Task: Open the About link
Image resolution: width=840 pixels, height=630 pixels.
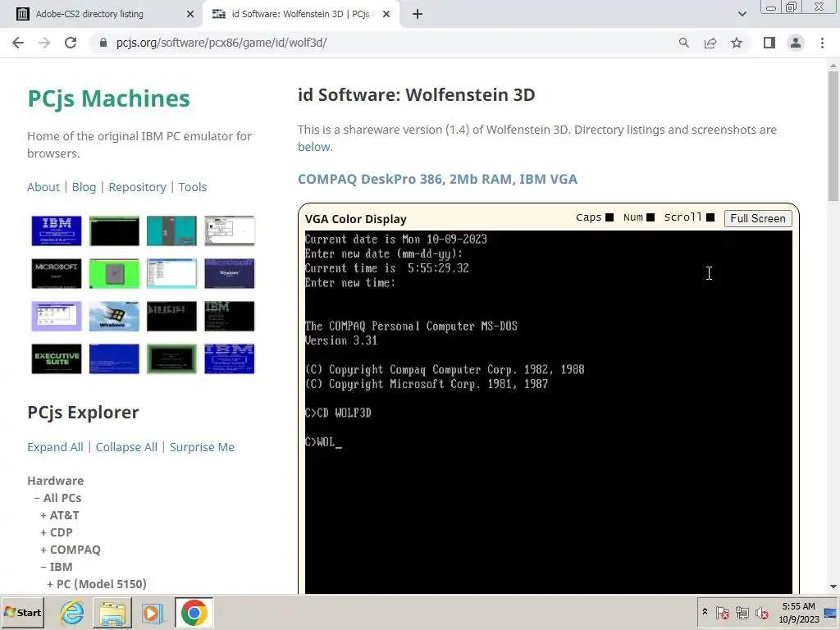Action: click(43, 187)
